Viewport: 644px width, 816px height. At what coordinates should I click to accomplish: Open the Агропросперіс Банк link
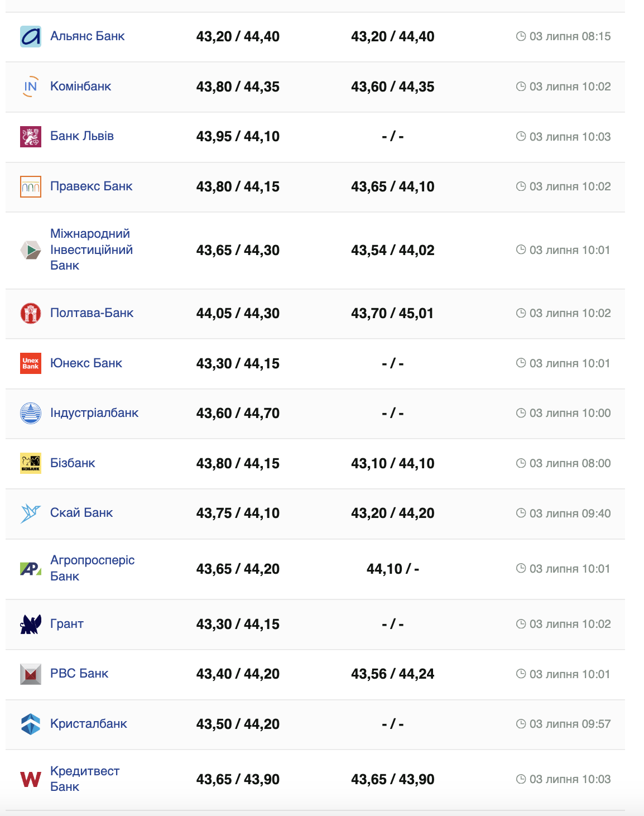point(92,568)
